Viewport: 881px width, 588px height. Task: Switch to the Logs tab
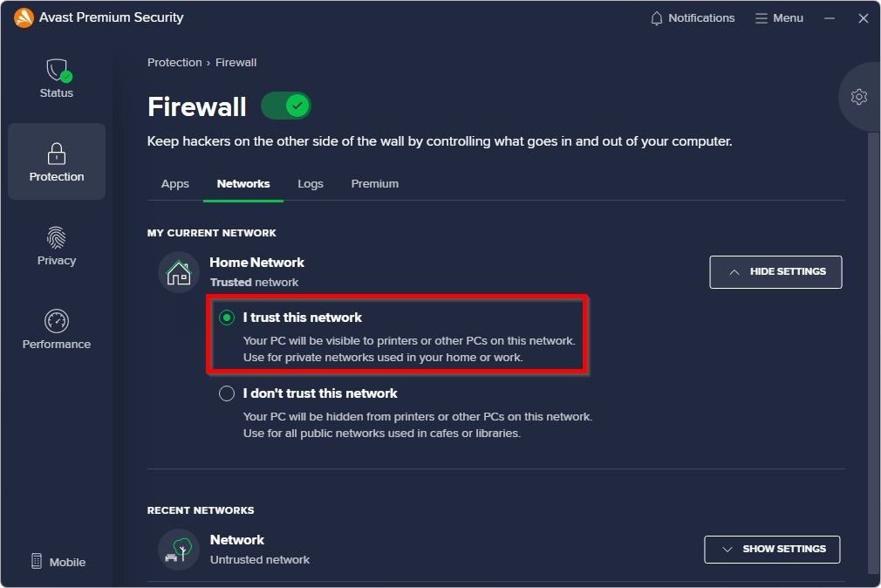pos(311,184)
